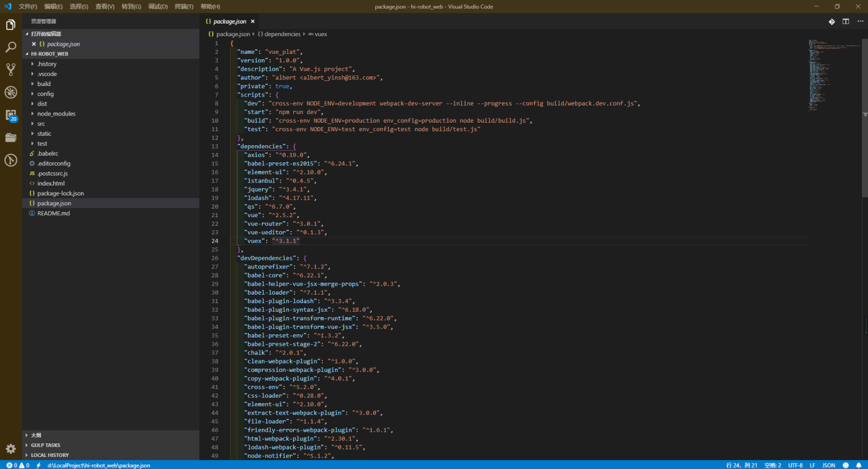
Task: Expand the config folder
Action: [x=111, y=94]
